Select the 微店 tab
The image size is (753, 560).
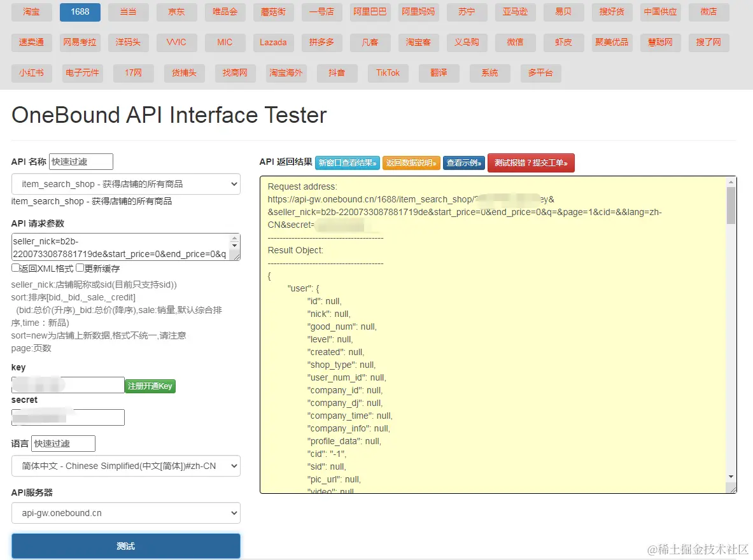709,12
